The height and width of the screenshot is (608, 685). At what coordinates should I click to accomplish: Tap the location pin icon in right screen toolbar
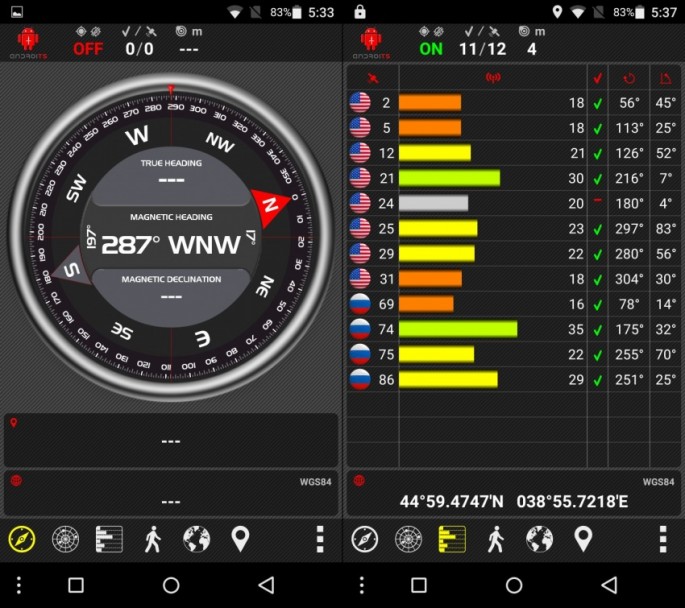click(583, 539)
